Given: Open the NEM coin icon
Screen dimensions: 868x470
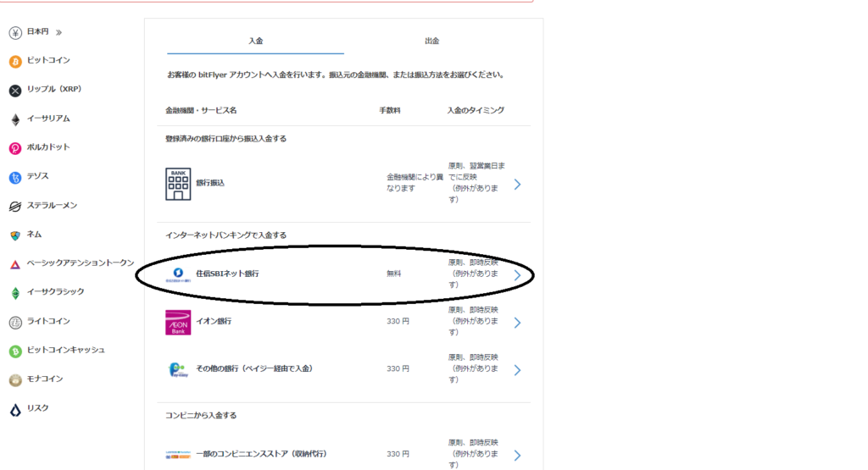Looking at the screenshot, I should click(15, 235).
